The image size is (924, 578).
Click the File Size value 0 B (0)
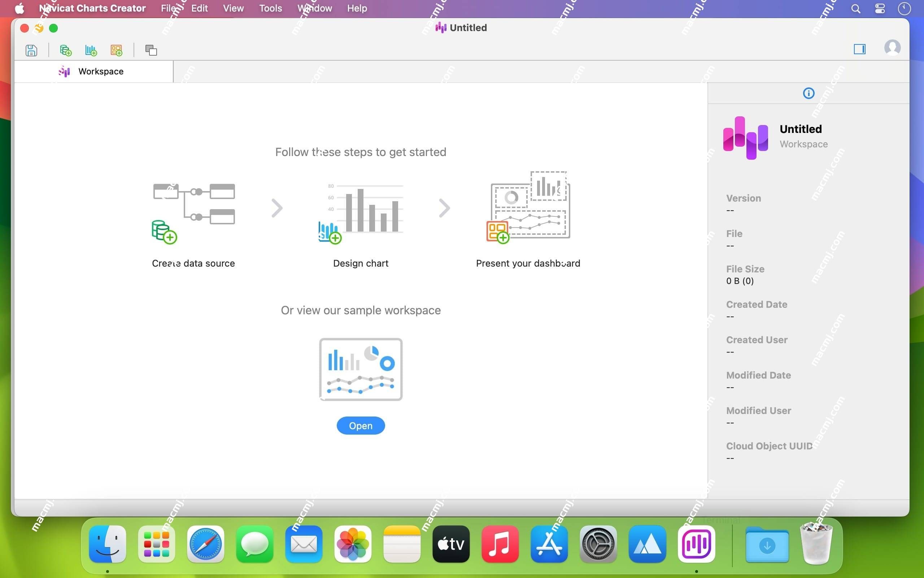[x=740, y=281]
